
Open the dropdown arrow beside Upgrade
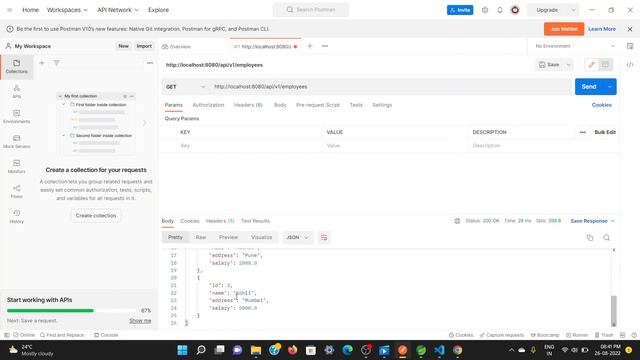pos(573,10)
